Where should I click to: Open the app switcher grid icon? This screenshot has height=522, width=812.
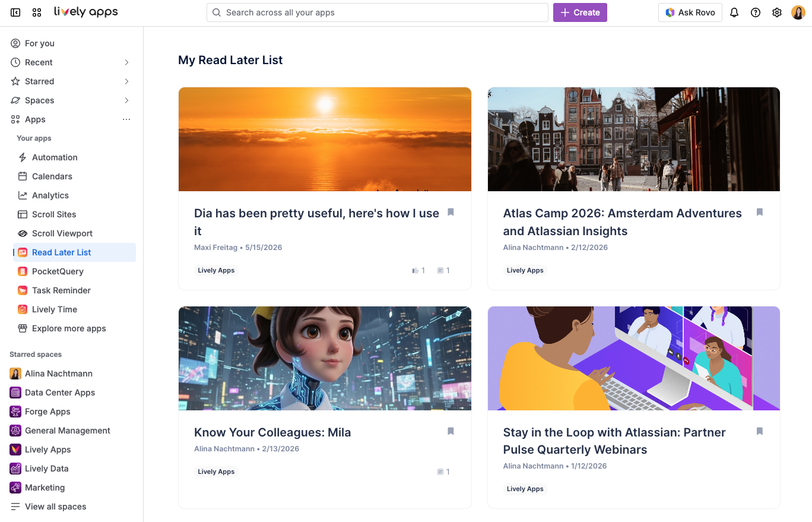click(37, 12)
